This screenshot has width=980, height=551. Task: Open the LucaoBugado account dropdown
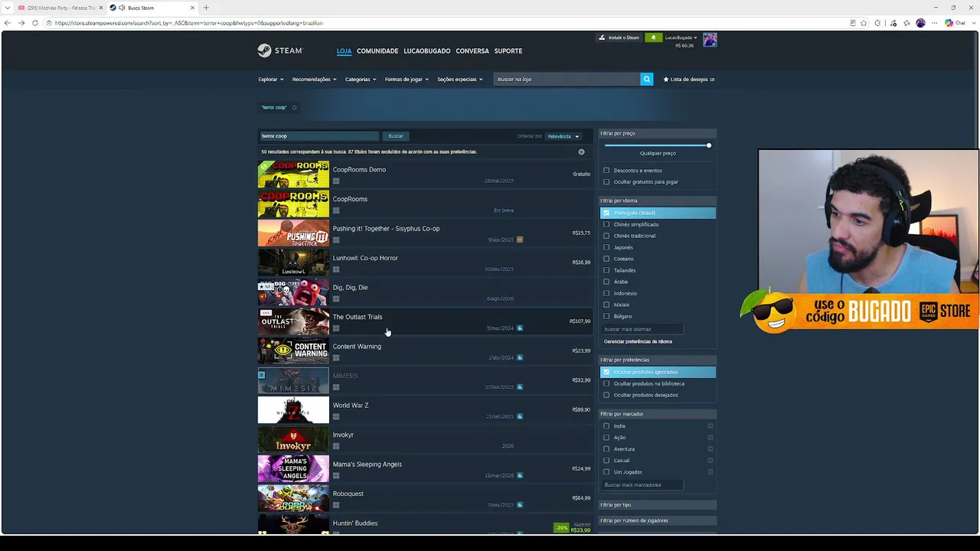click(681, 37)
